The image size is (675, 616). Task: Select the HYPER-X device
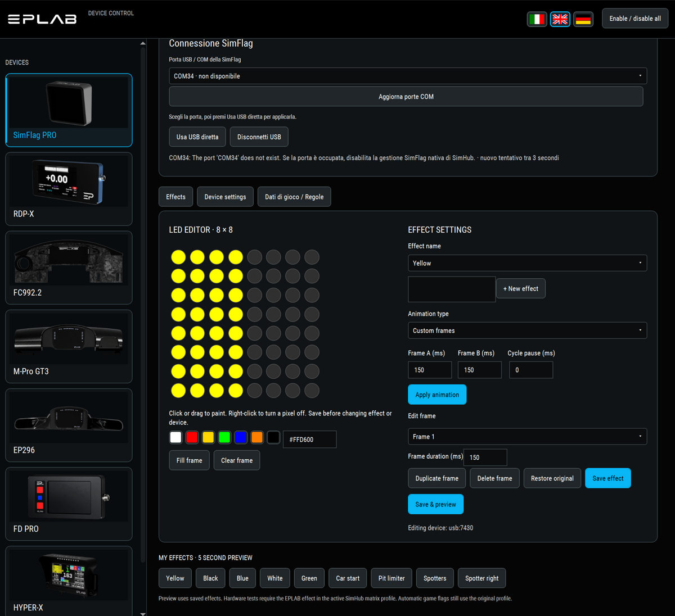tap(69, 581)
